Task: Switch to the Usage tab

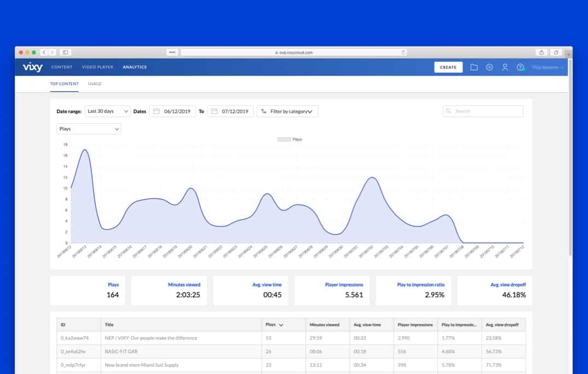Action: click(95, 84)
